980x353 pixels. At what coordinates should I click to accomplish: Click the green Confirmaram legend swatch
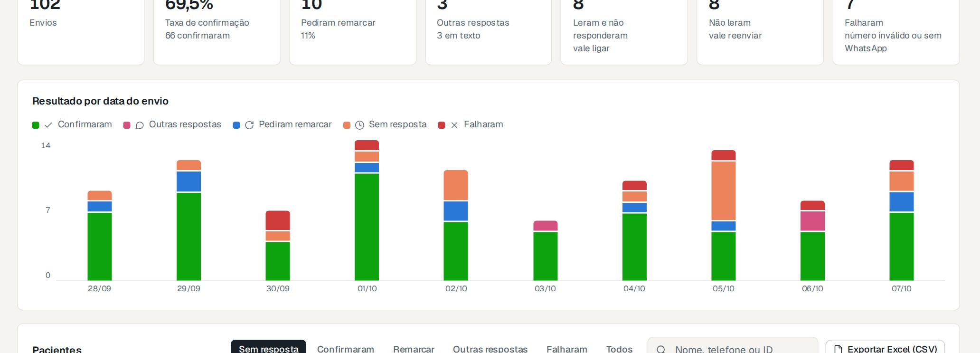(36, 125)
